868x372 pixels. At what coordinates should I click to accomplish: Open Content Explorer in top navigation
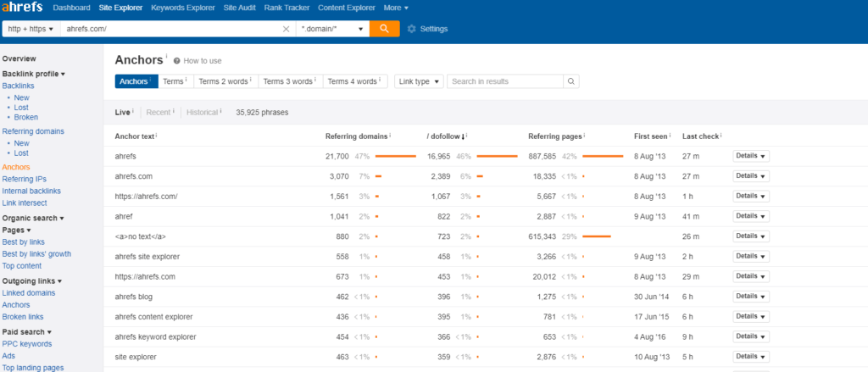347,8
